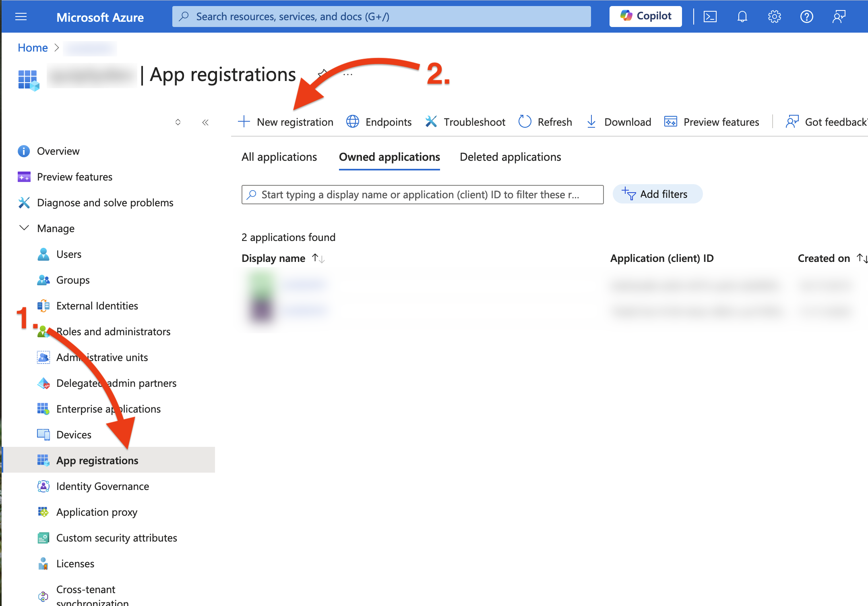Click Endpoints globe toolbar item

(379, 122)
